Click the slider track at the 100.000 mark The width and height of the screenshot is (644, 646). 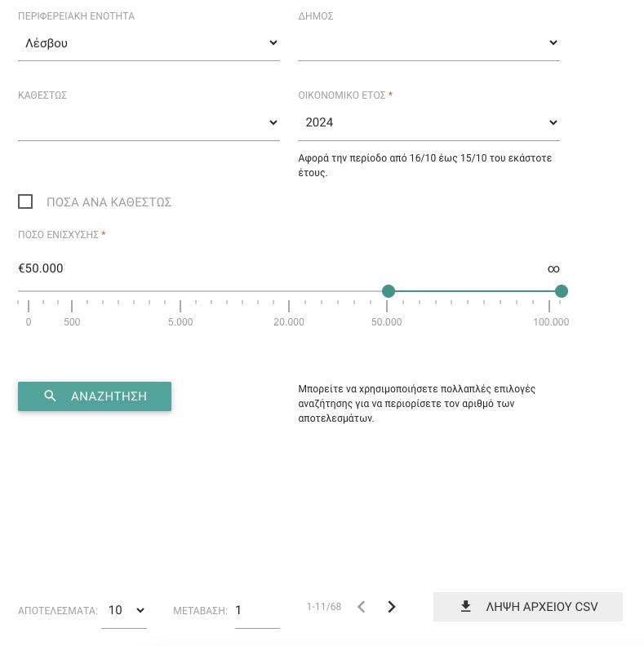click(x=549, y=291)
